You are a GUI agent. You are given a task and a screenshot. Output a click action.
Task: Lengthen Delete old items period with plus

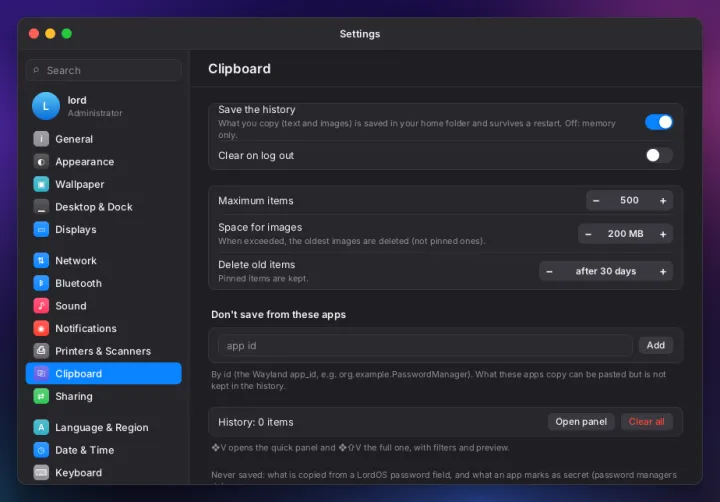point(663,271)
